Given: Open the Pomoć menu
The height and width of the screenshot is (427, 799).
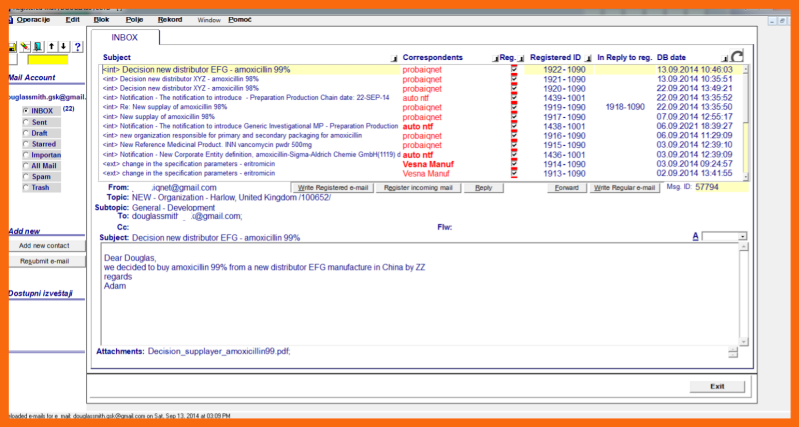Looking at the screenshot, I should [x=240, y=20].
